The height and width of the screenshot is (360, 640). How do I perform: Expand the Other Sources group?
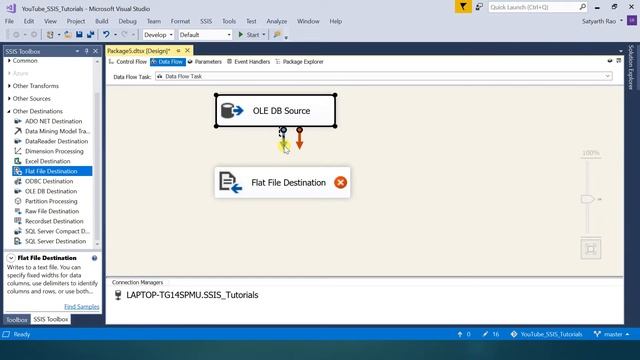coord(9,98)
